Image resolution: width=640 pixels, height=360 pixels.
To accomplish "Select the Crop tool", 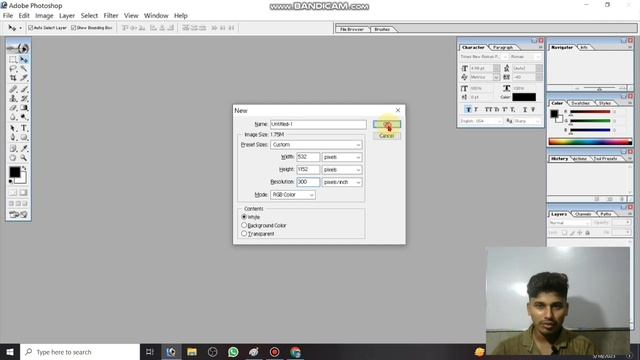I will [13, 78].
